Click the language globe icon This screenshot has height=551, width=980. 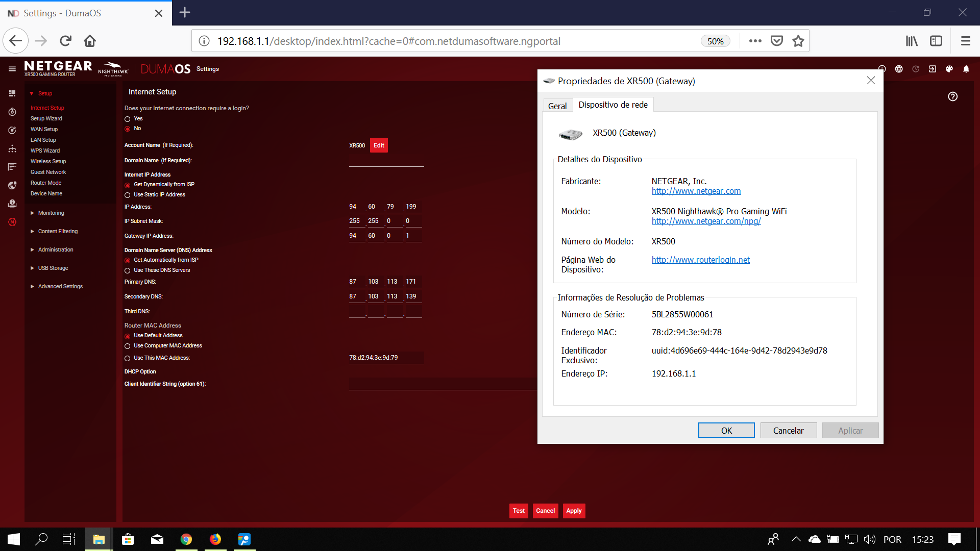899,69
